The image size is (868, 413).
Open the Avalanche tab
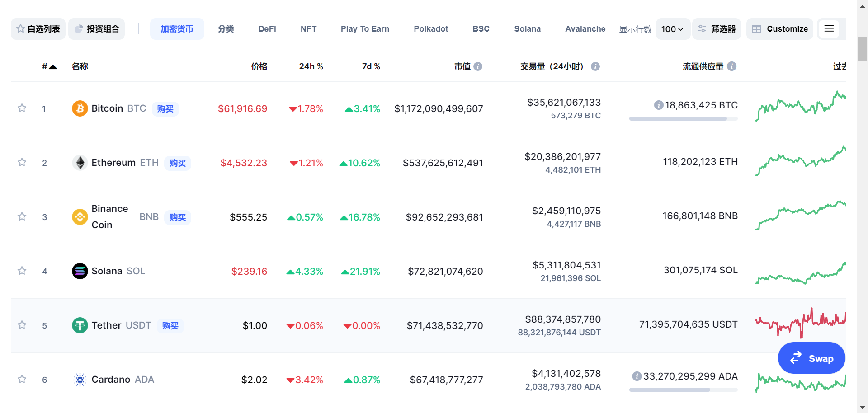[x=585, y=29]
